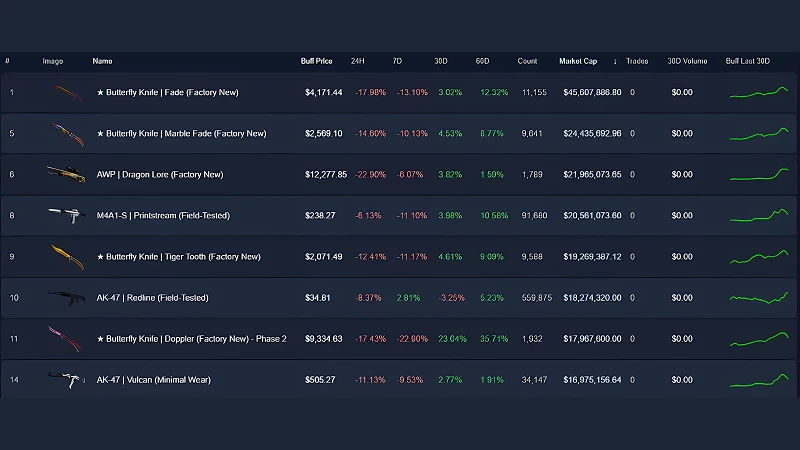800x450 pixels.
Task: View the Butterfly Knife Fade 30D chart
Action: tap(759, 92)
